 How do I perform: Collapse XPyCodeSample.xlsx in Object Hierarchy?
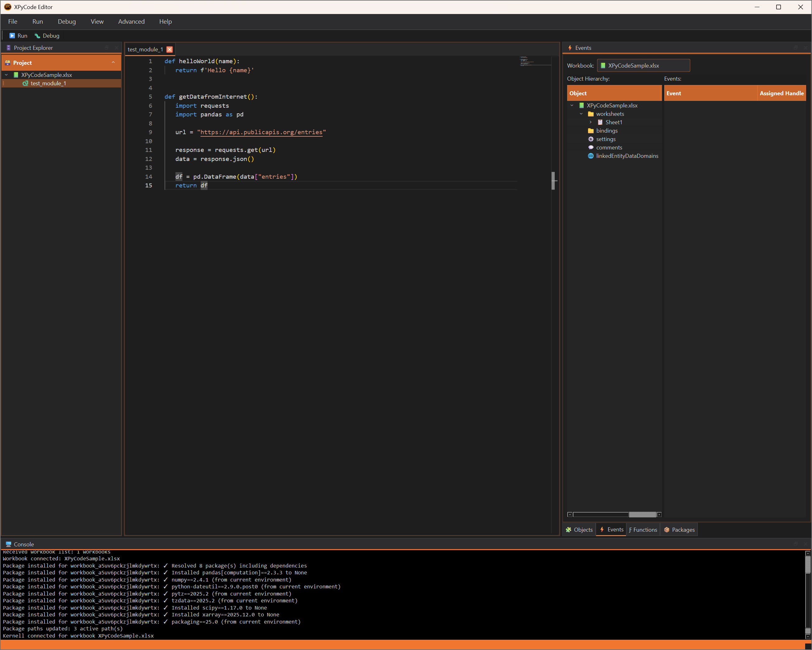tap(573, 105)
